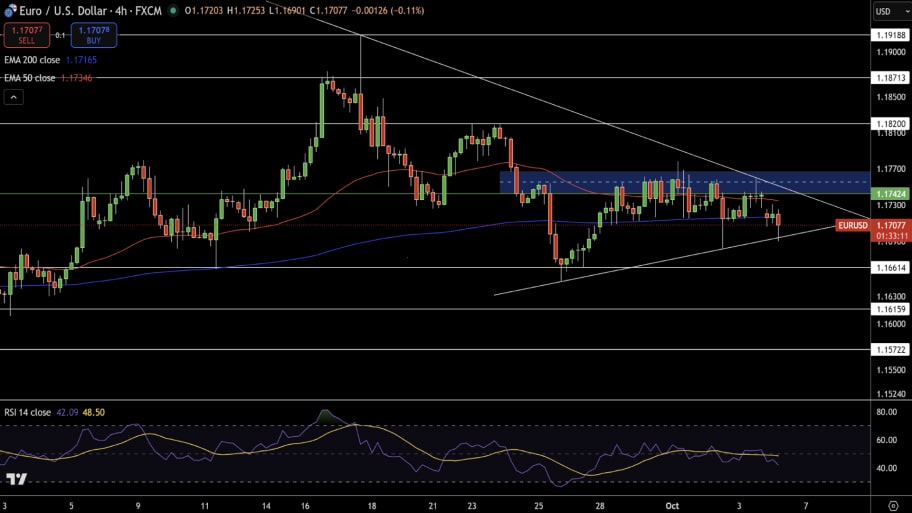Click the BUY price button
The width and height of the screenshot is (912, 513).
[x=93, y=36]
